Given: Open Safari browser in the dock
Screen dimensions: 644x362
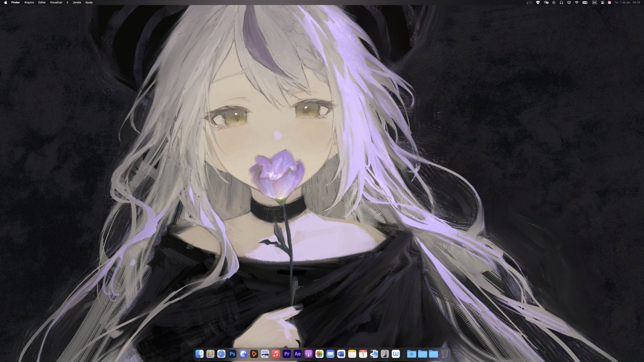Looking at the screenshot, I should click(x=221, y=354).
